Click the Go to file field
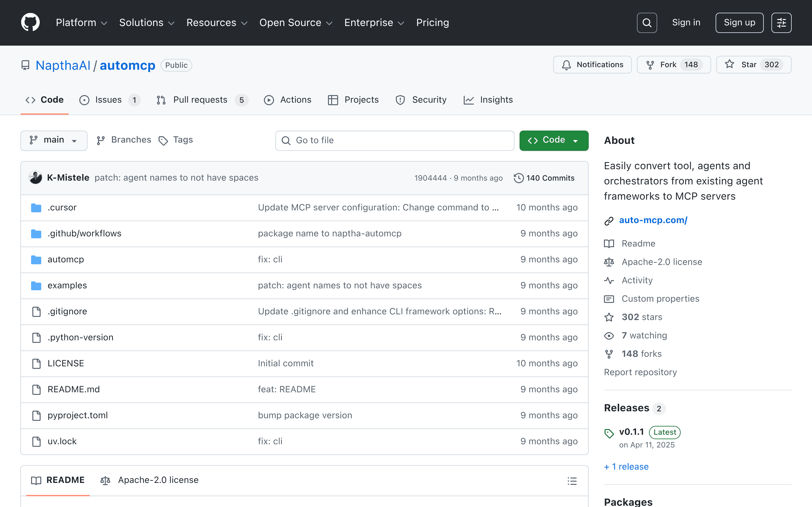 point(395,140)
